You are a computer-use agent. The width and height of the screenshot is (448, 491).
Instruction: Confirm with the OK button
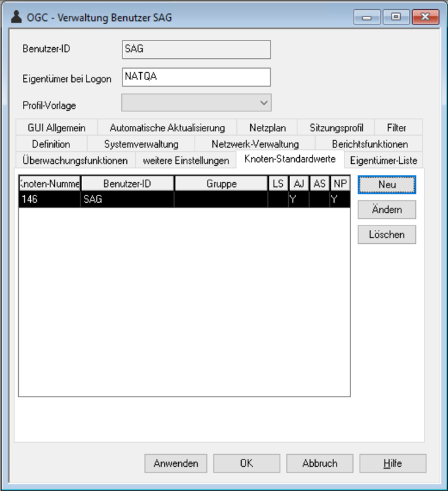point(246,463)
